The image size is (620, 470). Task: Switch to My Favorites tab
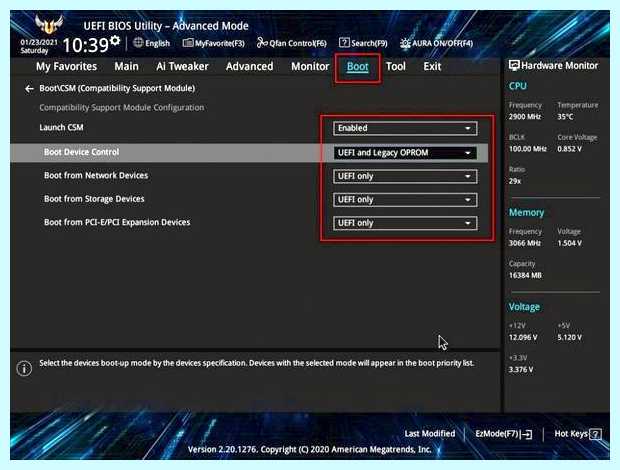(66, 66)
